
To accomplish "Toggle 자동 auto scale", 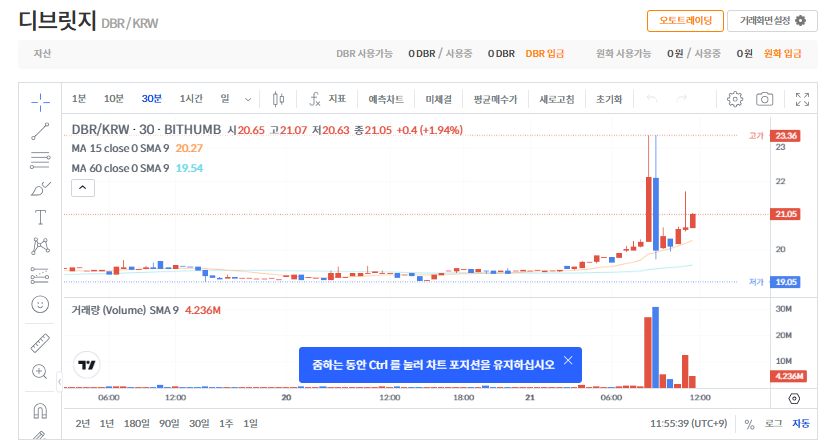I will tap(801, 424).
